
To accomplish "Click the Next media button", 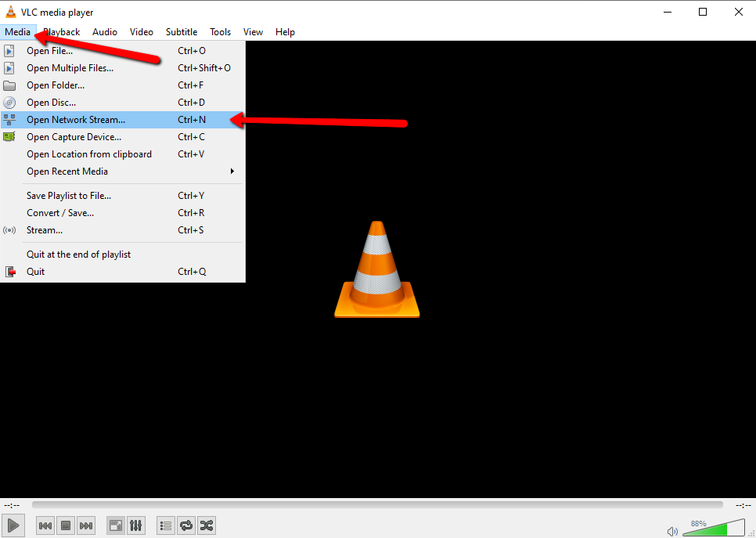I will point(86,525).
